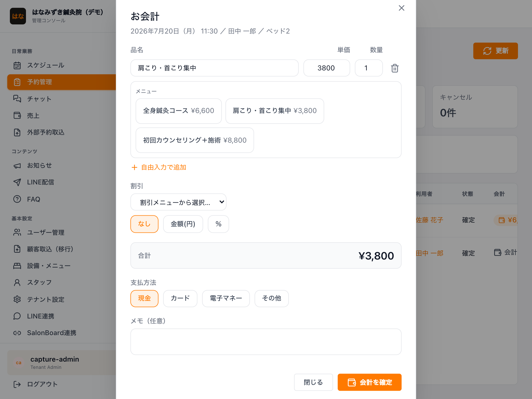
Task: Choose カード as payment method
Action: click(x=180, y=298)
